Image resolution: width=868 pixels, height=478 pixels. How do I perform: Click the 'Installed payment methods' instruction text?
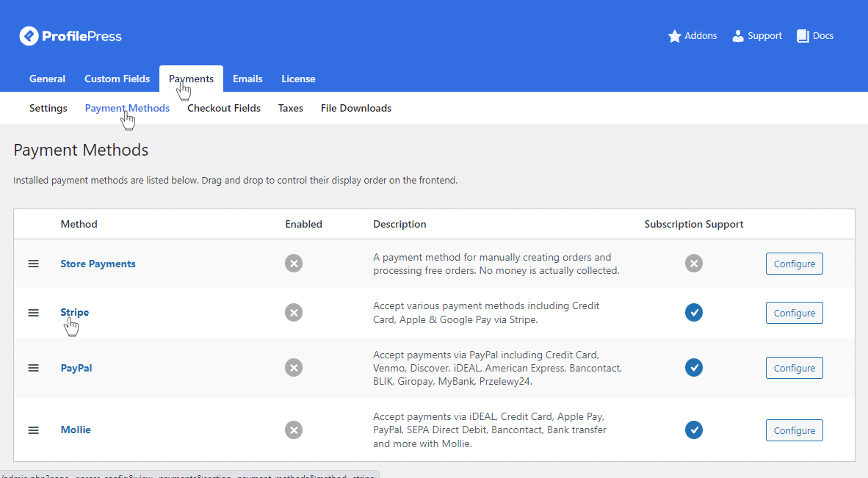click(235, 181)
